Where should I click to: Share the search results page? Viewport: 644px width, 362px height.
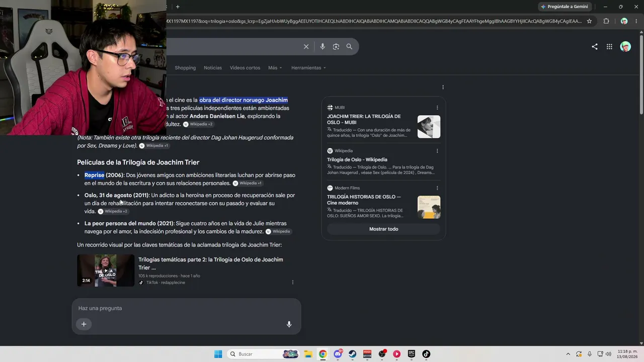click(x=595, y=47)
